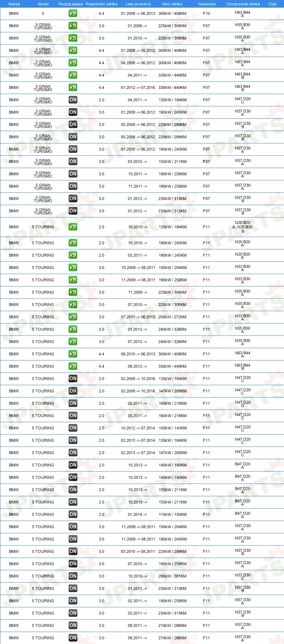Click the '03.2010 ->' production year cell
The image size is (284, 644).
(x=137, y=162)
